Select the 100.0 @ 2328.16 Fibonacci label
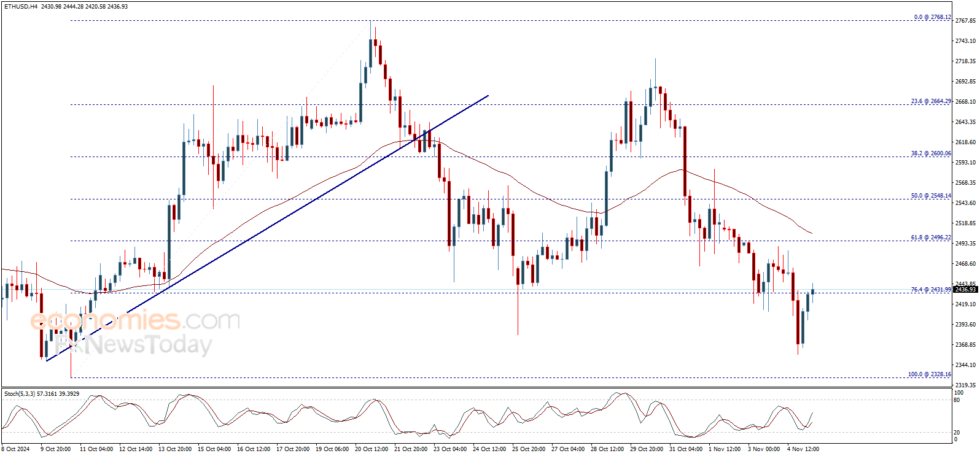This screenshot has width=980, height=456. (x=930, y=374)
